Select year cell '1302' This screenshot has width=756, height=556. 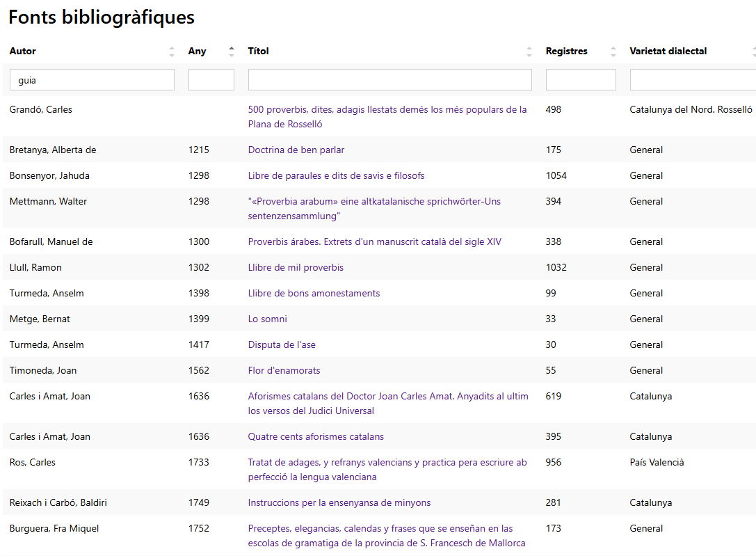coord(199,268)
